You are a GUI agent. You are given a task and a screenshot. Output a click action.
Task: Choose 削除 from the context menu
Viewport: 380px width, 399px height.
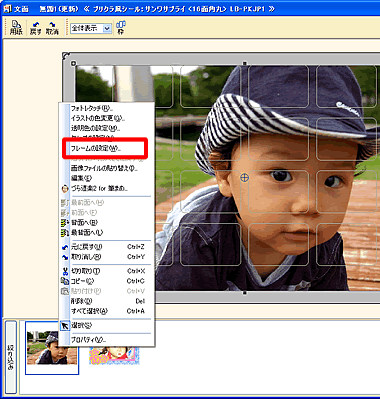pos(107,301)
